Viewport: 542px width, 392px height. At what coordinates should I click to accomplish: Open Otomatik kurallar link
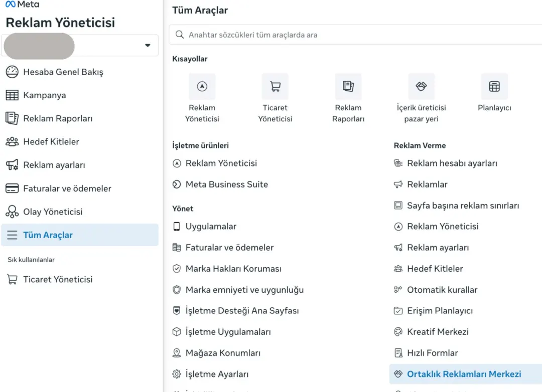point(442,290)
